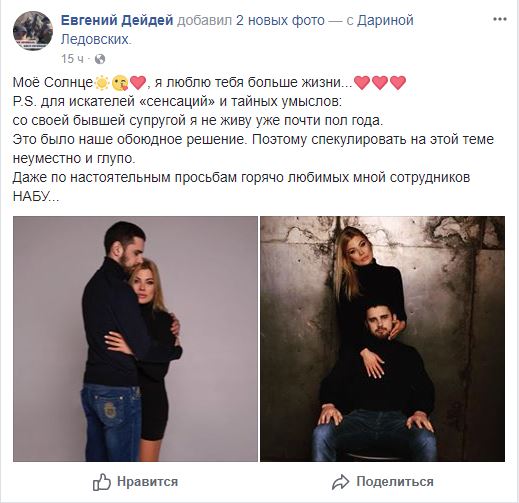
Task: Click the share arrow icon
Action: pos(341,482)
